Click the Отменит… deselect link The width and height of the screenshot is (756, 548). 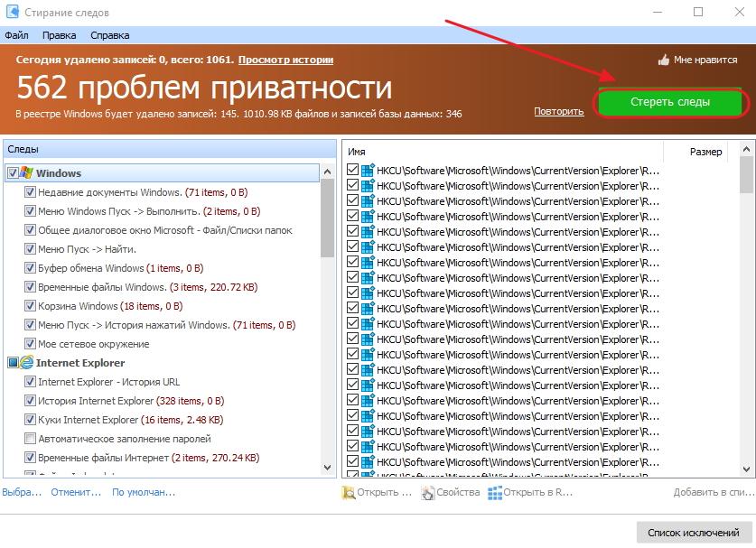[76, 492]
